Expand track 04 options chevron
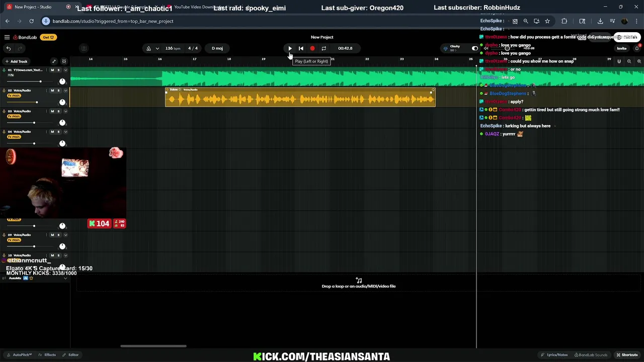The width and height of the screenshot is (644, 362). [x=65, y=132]
